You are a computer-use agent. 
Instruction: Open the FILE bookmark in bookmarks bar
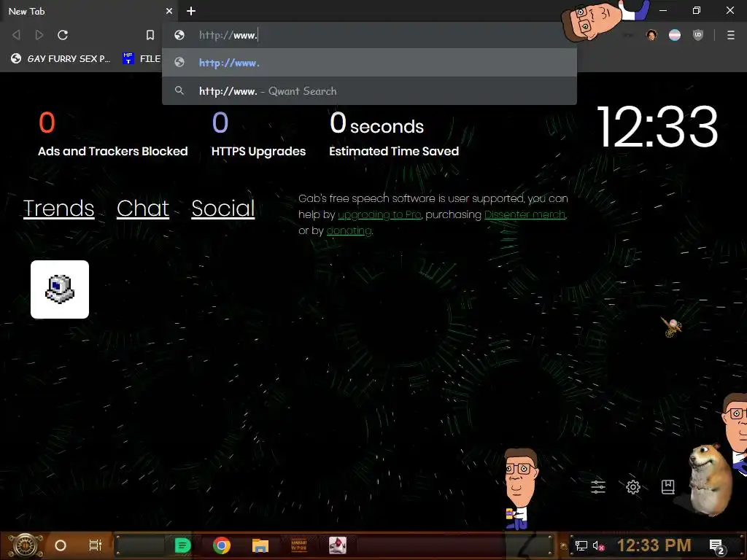[x=142, y=58]
